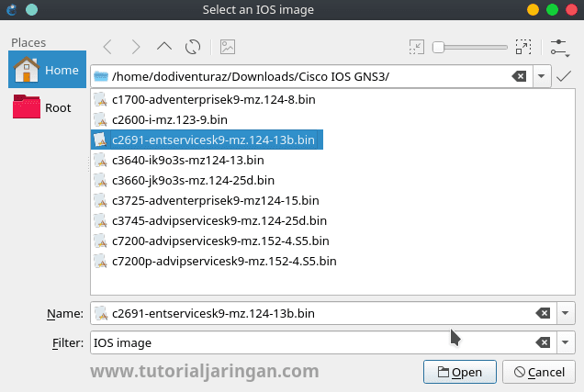Click the teal pin button in title bar
Viewport: 584px width, 392px height.
tap(31, 10)
